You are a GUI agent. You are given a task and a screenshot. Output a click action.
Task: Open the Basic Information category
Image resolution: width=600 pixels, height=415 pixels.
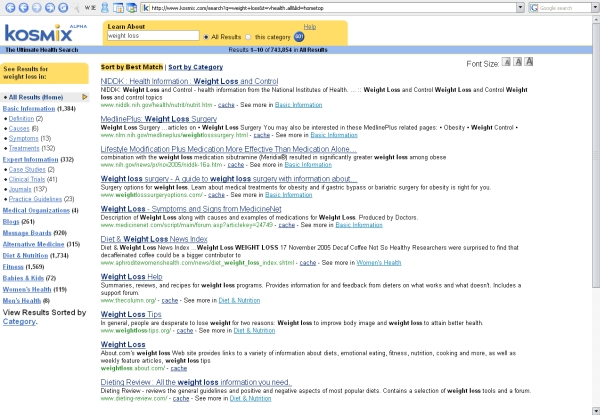point(29,108)
